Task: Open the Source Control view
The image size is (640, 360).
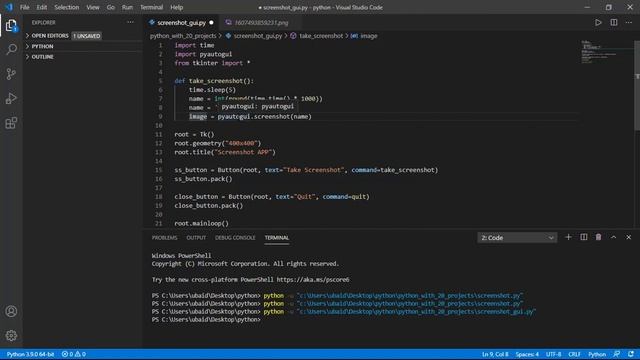Action: tap(11, 74)
